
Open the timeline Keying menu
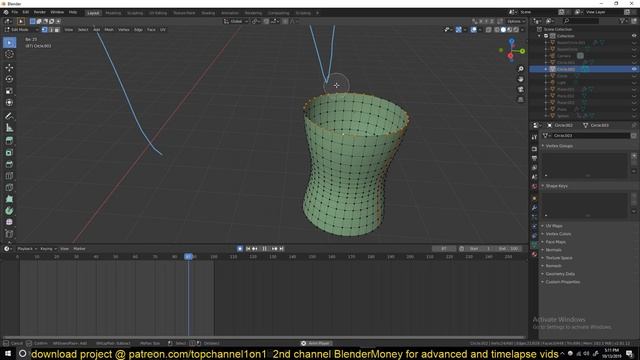click(x=47, y=249)
